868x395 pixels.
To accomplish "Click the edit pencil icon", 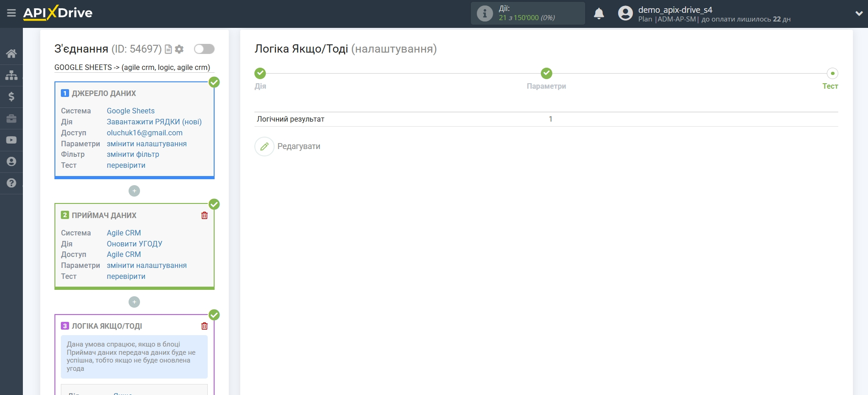I will (264, 146).
